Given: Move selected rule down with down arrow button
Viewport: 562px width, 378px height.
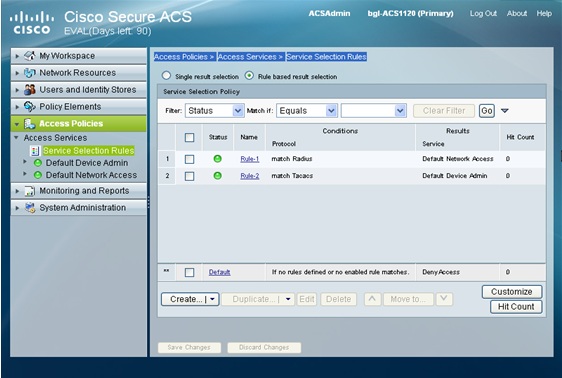Looking at the screenshot, I should [x=444, y=299].
